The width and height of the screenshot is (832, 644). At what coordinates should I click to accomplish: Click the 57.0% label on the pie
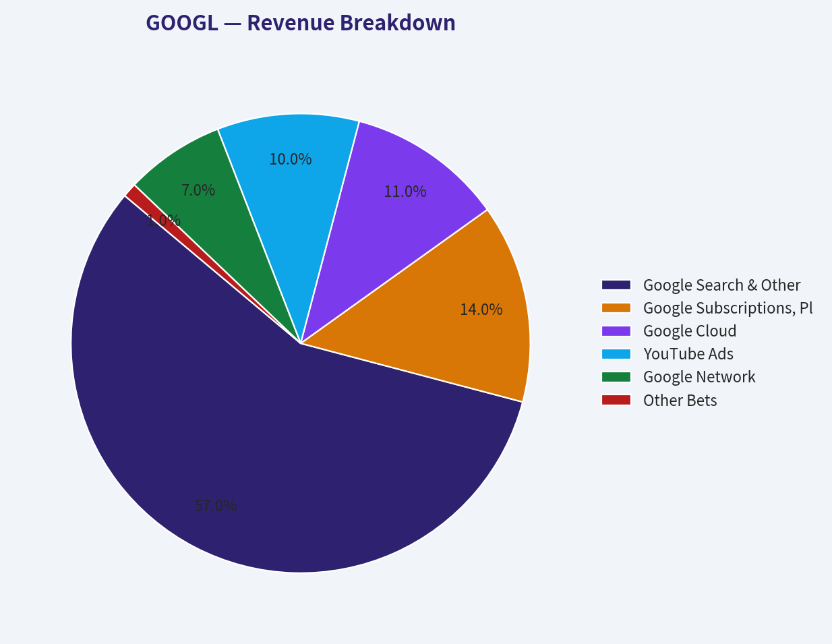(216, 506)
